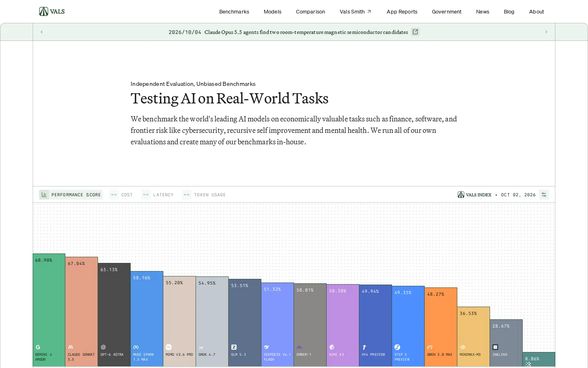Click the Kimi K3 logo icon

click(332, 347)
